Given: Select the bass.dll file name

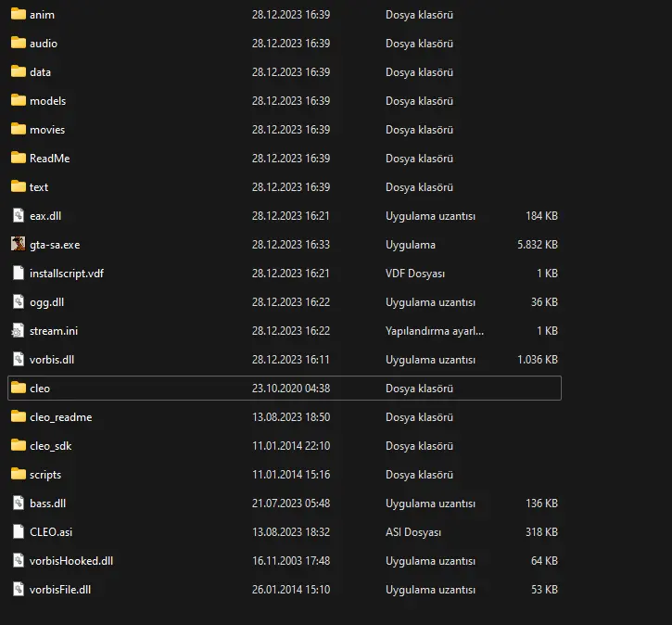Looking at the screenshot, I should pyautogui.click(x=47, y=504).
